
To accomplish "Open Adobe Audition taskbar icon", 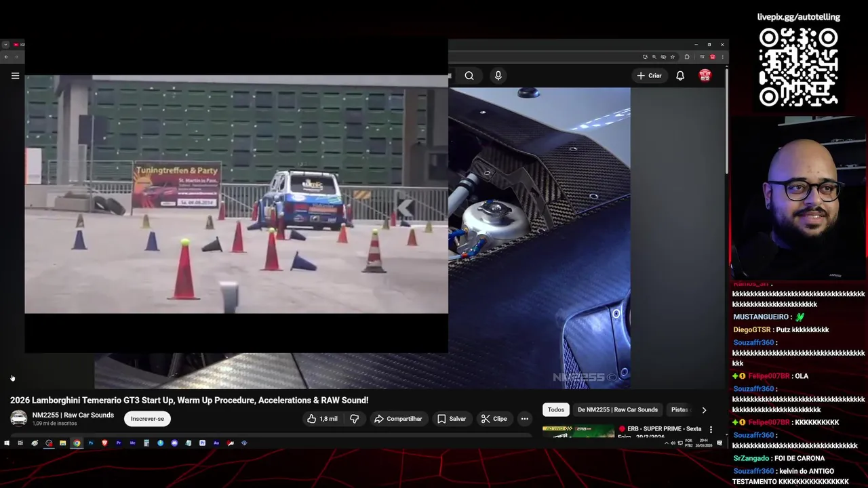I will point(216,443).
